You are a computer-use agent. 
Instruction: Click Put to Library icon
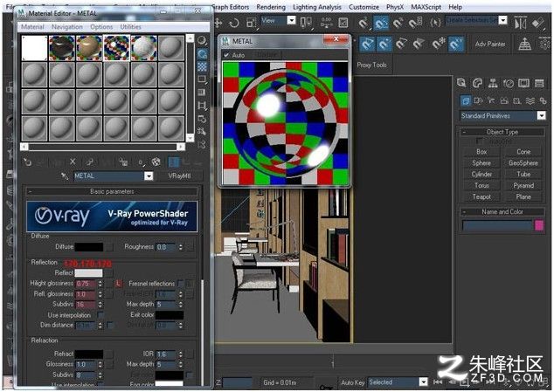click(x=123, y=162)
